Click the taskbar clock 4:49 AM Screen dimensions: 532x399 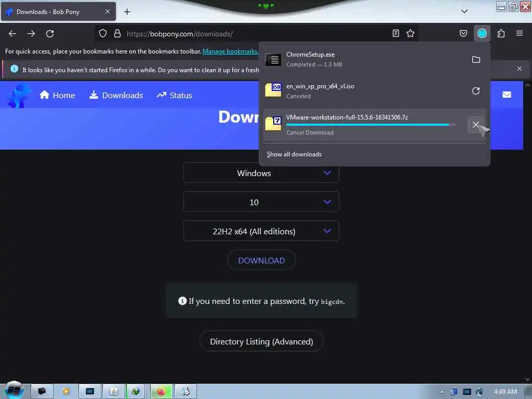(x=506, y=392)
